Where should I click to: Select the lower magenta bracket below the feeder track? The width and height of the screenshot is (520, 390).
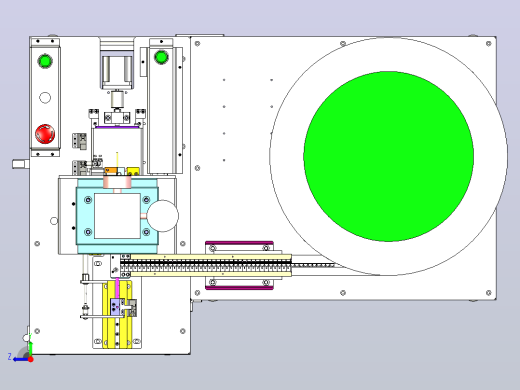point(239,288)
